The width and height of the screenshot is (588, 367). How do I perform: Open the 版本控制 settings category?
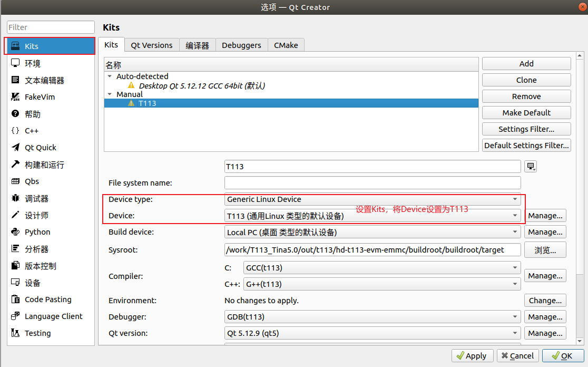tap(51, 266)
